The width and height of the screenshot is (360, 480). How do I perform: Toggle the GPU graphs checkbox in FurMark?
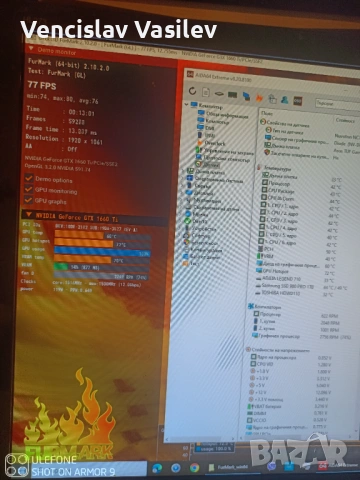pos(29,200)
